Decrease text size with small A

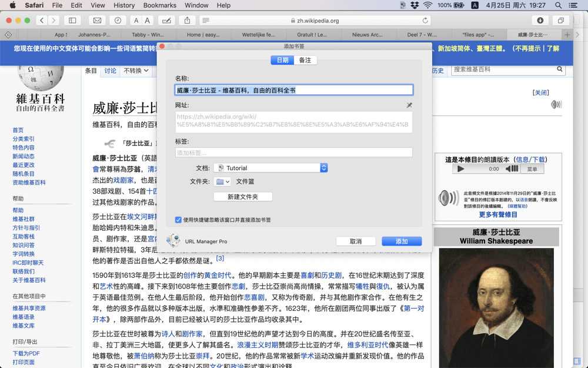coord(136,20)
